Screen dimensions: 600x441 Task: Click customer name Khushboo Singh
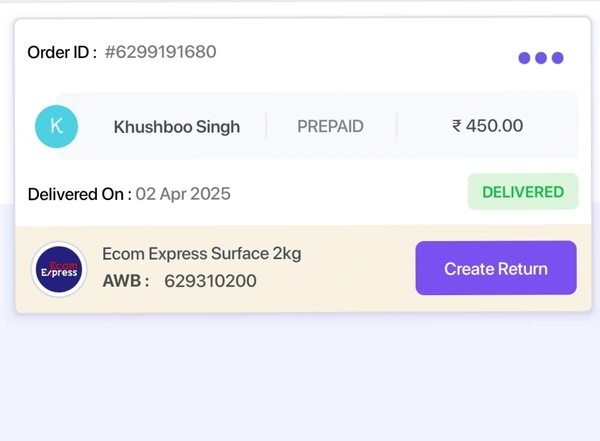[x=177, y=127]
